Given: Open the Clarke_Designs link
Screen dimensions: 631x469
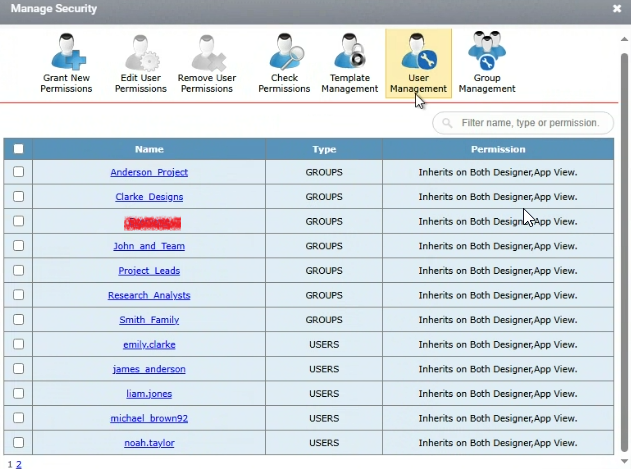Looking at the screenshot, I should (149, 197).
